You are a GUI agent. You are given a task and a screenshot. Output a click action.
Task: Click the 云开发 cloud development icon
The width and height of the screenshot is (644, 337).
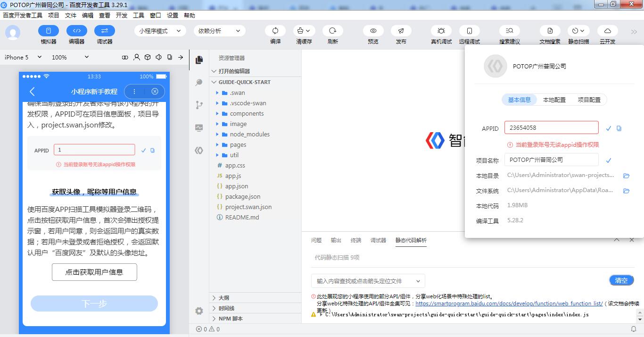click(x=608, y=31)
